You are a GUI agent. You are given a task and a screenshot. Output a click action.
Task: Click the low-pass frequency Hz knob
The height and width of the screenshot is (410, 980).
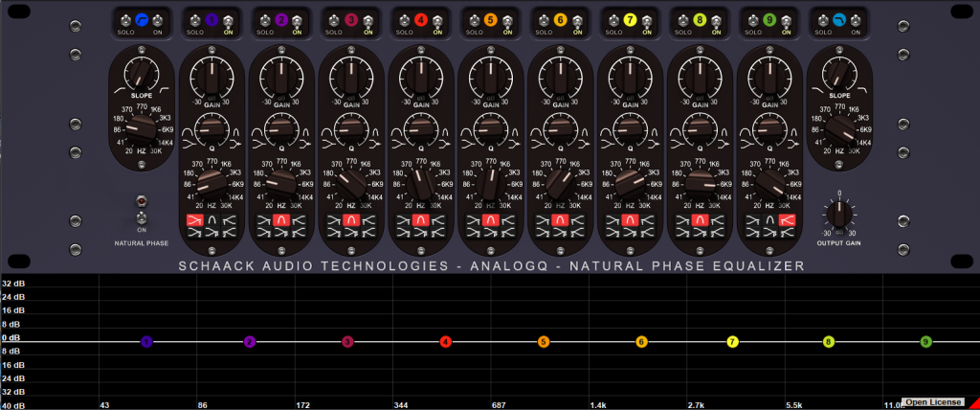click(839, 130)
